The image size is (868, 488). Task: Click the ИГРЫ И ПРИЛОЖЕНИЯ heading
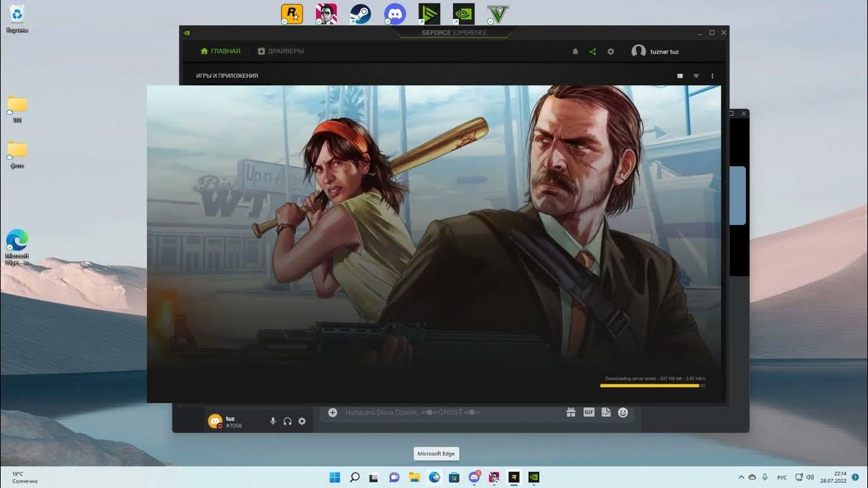point(227,76)
